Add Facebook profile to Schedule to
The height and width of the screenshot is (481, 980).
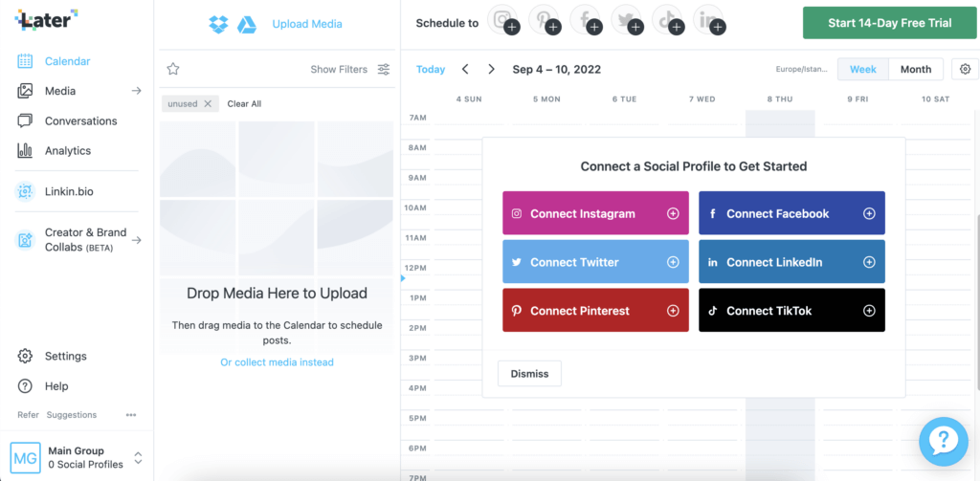586,20
